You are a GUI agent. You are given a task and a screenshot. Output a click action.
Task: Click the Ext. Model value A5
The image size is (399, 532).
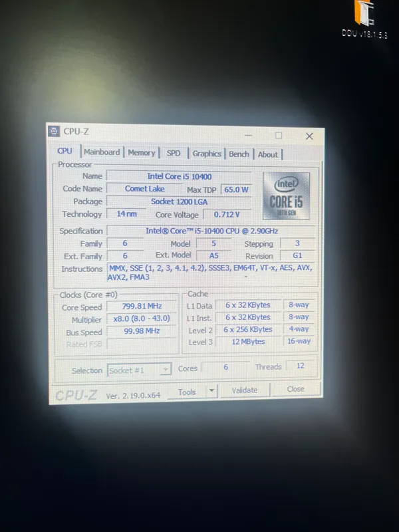[x=213, y=255]
